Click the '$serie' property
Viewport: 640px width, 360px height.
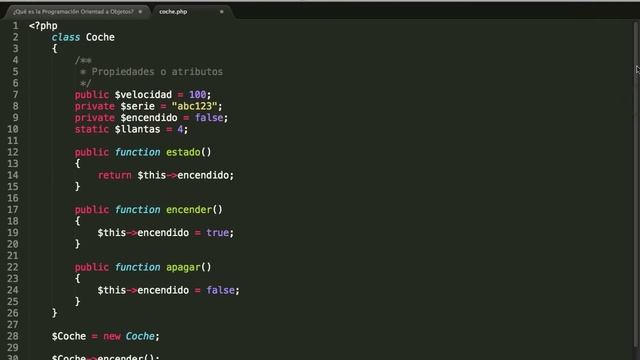[x=138, y=106]
